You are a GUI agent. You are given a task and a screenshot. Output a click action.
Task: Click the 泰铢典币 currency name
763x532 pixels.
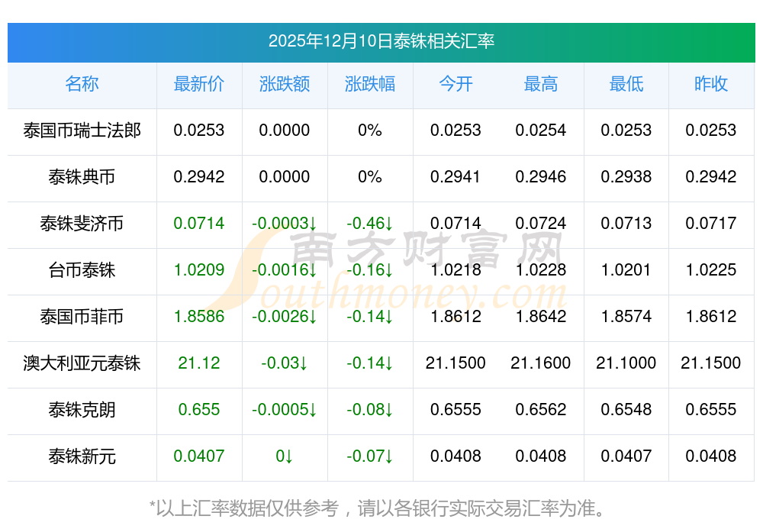click(82, 177)
